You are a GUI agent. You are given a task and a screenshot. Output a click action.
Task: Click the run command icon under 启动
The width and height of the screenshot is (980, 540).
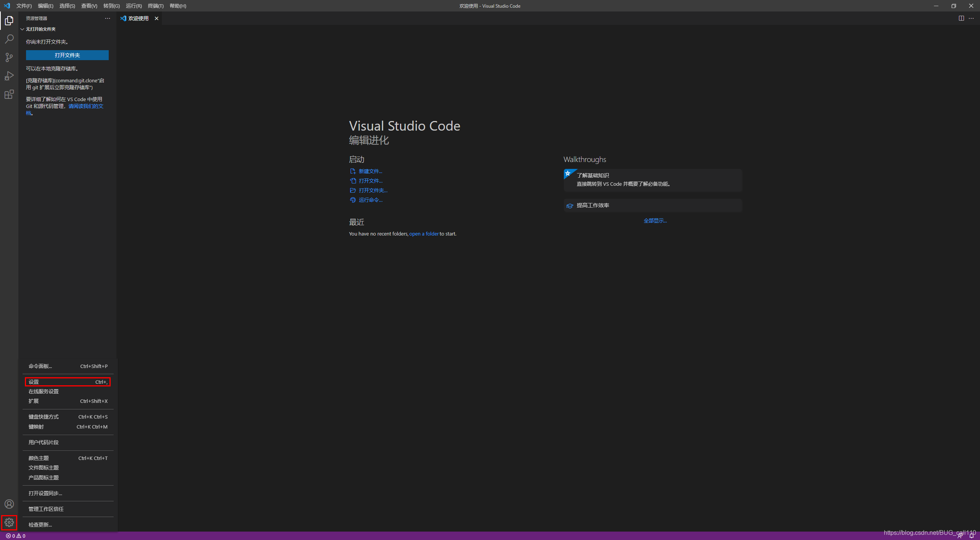[x=353, y=200]
